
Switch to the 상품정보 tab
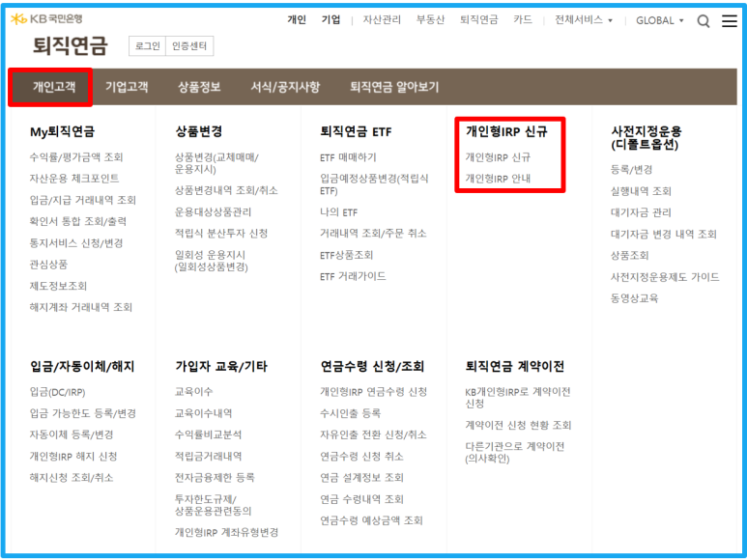199,87
